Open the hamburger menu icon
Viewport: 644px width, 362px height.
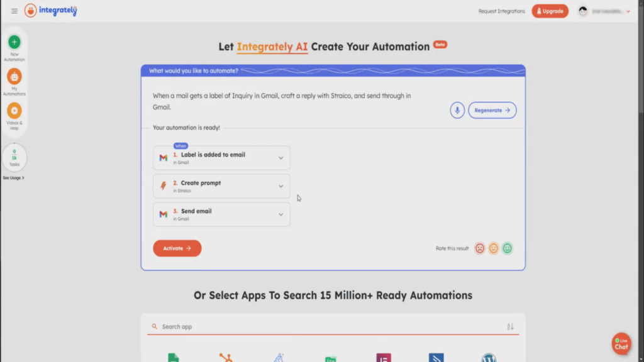14,11
